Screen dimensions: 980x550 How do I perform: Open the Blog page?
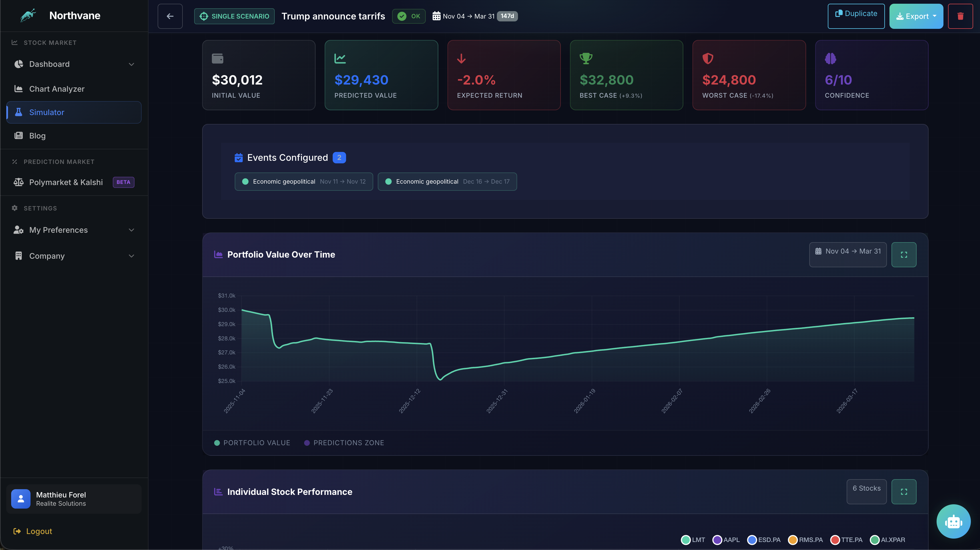pyautogui.click(x=74, y=136)
